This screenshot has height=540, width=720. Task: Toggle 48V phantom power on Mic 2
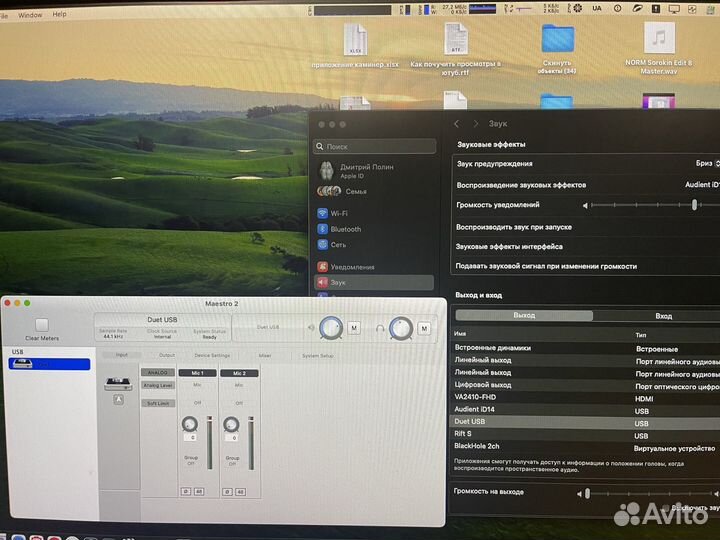240,492
